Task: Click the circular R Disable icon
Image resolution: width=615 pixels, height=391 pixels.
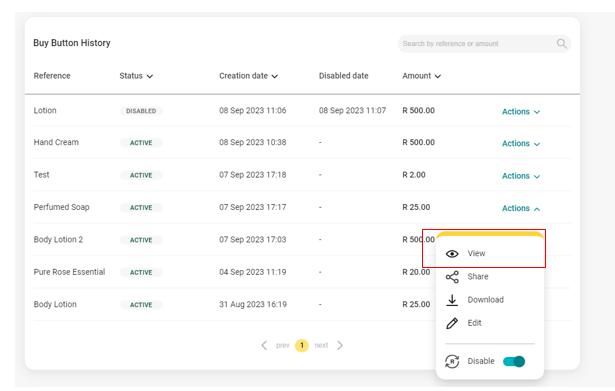Action: tap(452, 361)
